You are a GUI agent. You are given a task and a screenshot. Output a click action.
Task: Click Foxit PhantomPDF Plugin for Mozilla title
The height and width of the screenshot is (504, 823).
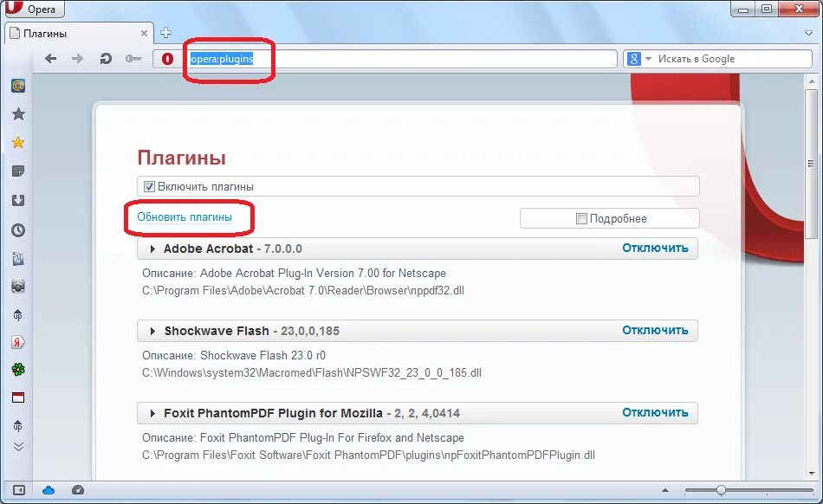click(x=273, y=413)
